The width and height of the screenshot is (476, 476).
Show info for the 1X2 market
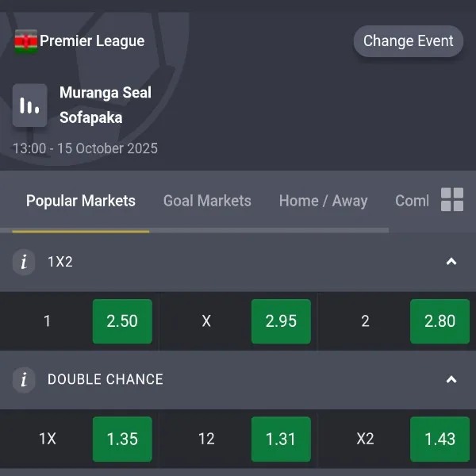(x=24, y=262)
